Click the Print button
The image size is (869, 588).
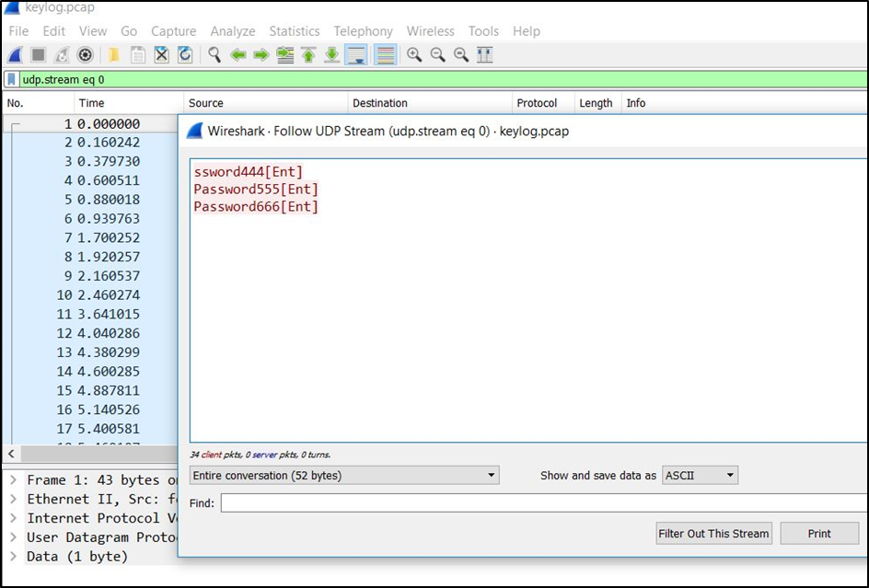pyautogui.click(x=819, y=534)
